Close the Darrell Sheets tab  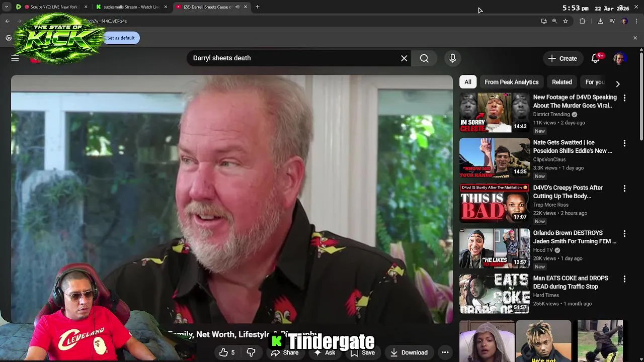tap(246, 7)
